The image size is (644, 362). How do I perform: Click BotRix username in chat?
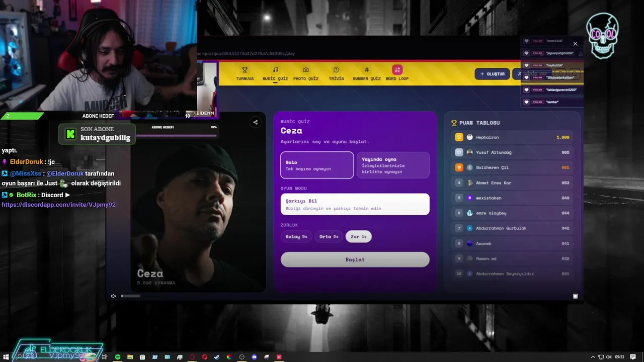tap(27, 195)
